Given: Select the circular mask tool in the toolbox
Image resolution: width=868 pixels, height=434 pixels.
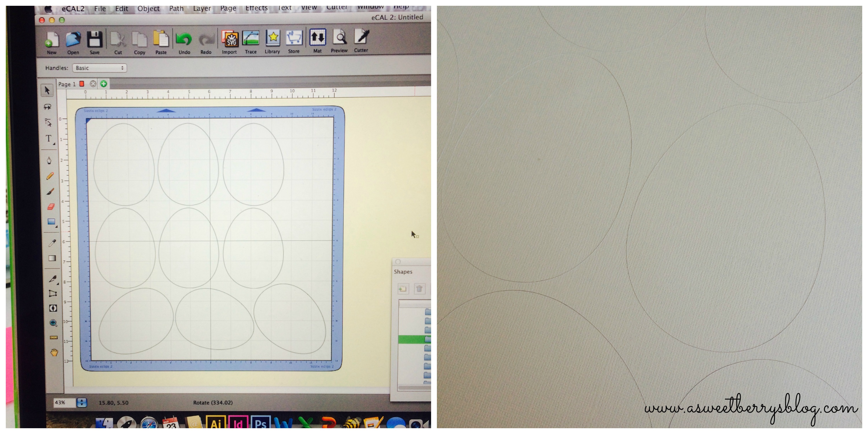Looking at the screenshot, I should [x=53, y=308].
